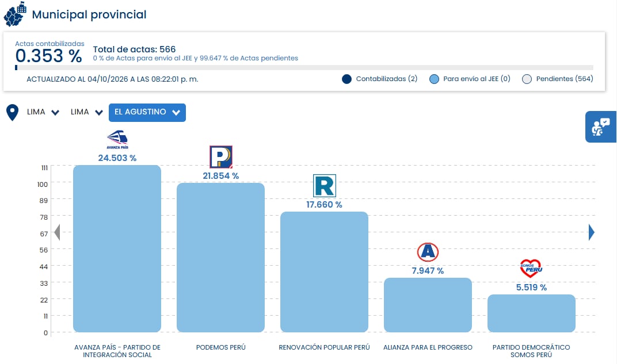The image size is (617, 364).
Task: Click the Municipal provincial map icon
Action: pyautogui.click(x=15, y=14)
